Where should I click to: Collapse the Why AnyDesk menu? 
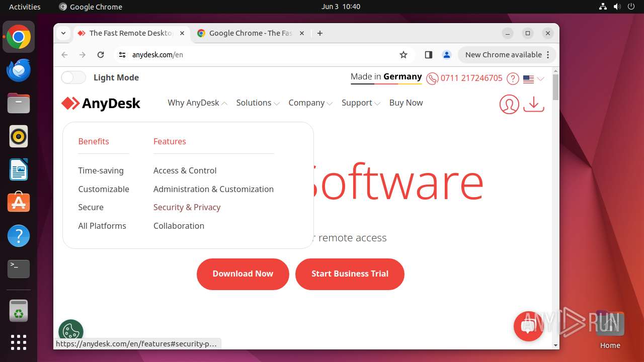click(197, 103)
